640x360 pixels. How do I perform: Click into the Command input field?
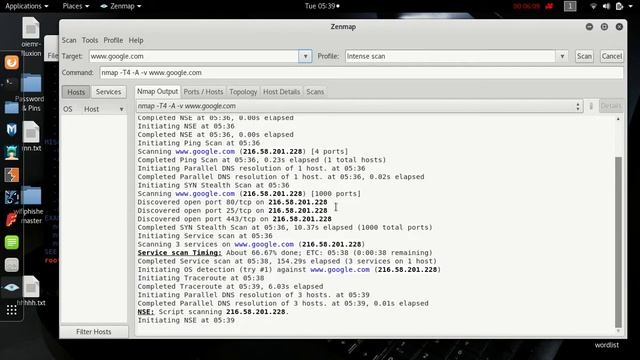361,73
